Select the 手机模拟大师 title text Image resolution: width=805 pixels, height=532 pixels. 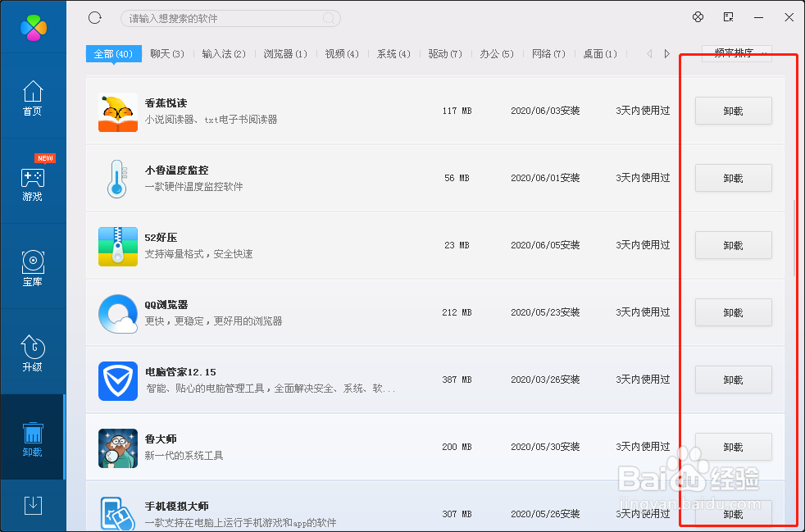(176, 507)
